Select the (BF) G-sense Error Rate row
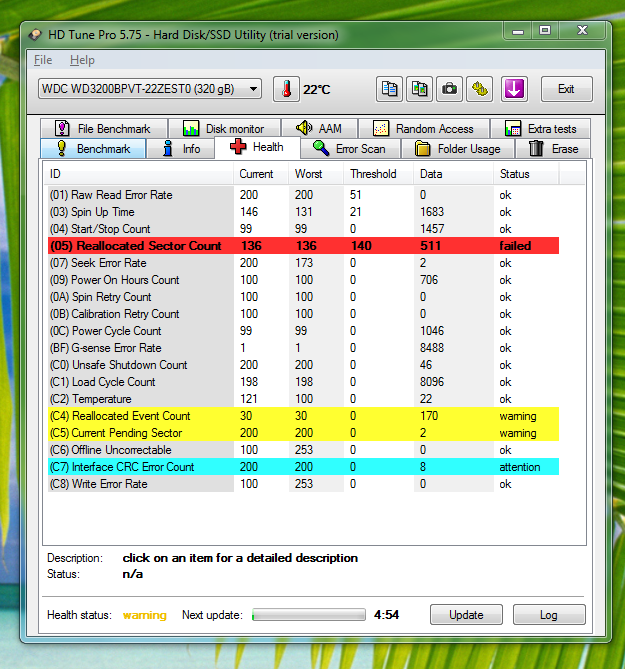Screen dimensions: 625x669 (303, 348)
